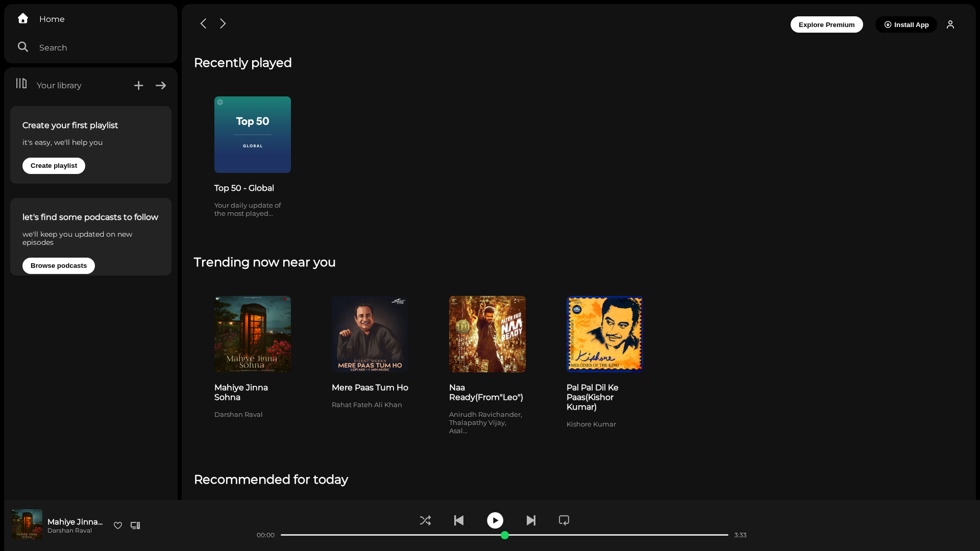Click 'Darshan Raval' in player bar

(69, 531)
